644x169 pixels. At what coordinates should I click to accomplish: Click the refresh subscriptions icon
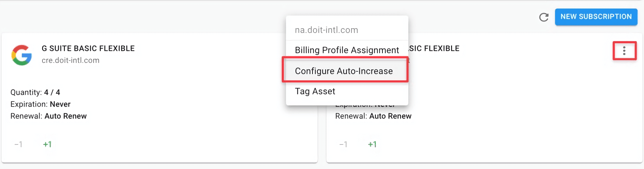pos(544,17)
